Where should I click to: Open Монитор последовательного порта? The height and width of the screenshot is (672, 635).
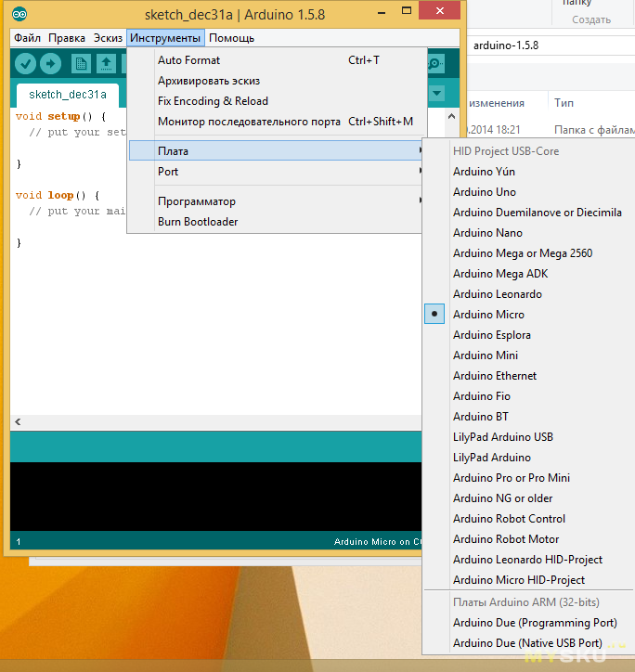(x=275, y=122)
